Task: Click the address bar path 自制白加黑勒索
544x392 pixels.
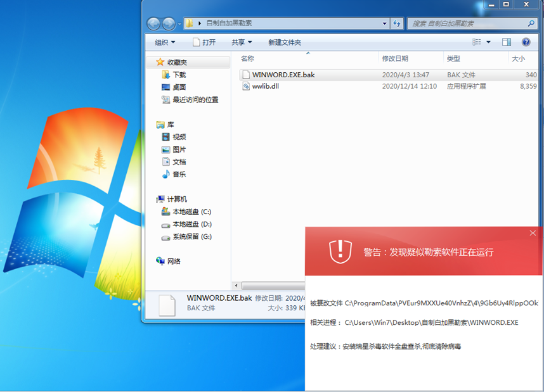Action: tap(229, 23)
